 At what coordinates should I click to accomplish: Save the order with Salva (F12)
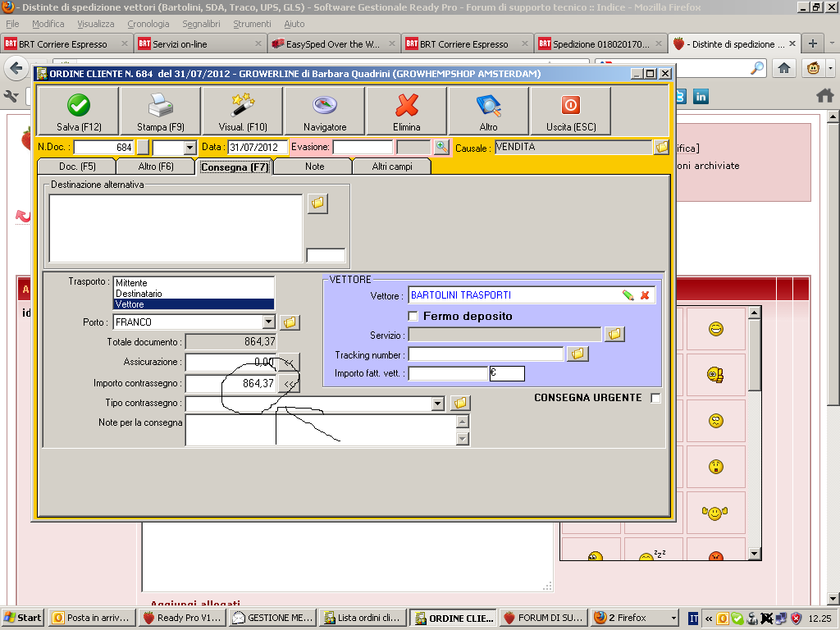click(79, 111)
